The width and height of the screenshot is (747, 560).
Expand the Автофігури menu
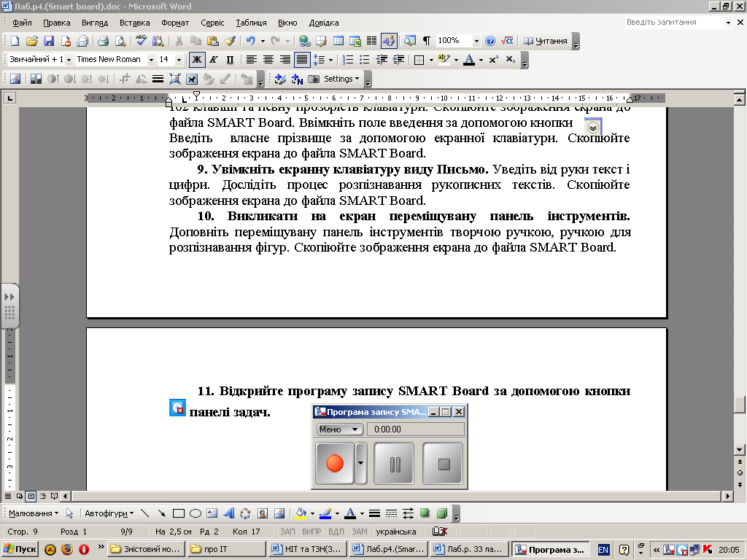click(x=109, y=513)
